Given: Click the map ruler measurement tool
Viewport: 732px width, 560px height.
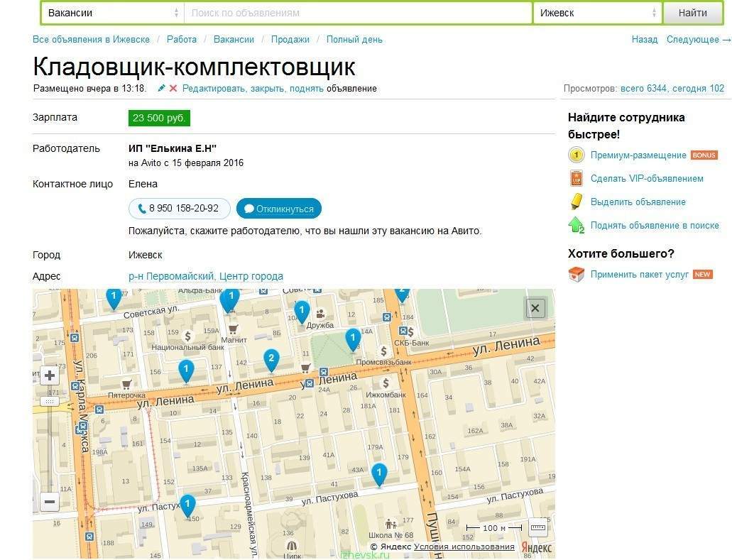Looking at the screenshot, I should (x=537, y=528).
